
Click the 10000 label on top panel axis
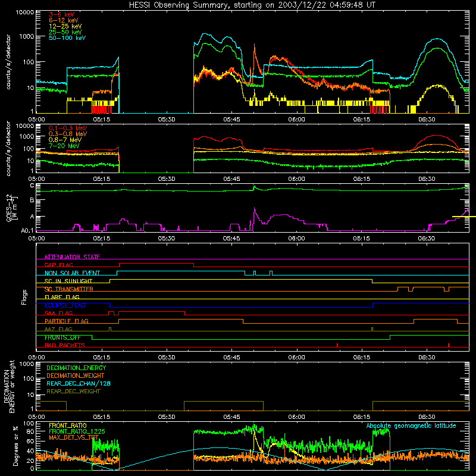click(x=25, y=12)
